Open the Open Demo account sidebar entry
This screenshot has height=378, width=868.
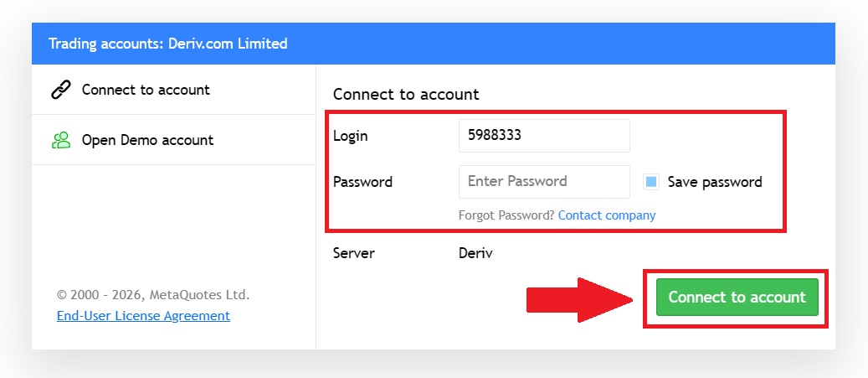pyautogui.click(x=147, y=140)
